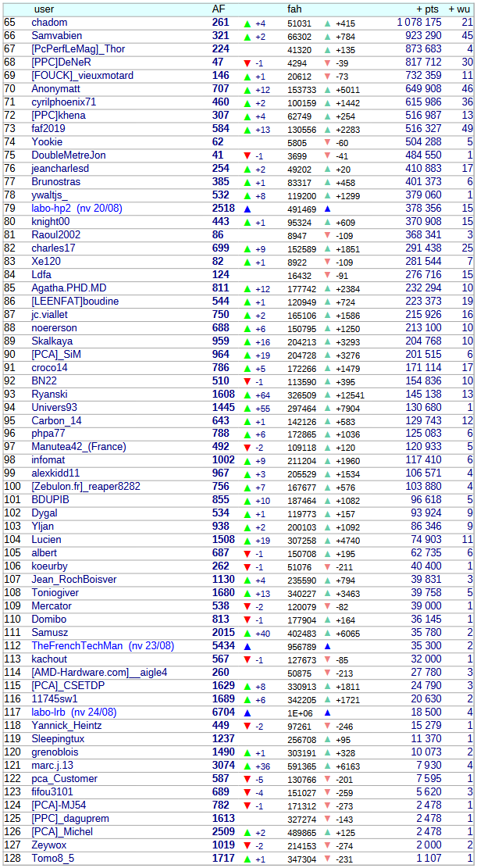The image size is (477, 868).
Task: Click the red down arrow beside [PPC]DeNeR's AF -1
Action: click(247, 63)
